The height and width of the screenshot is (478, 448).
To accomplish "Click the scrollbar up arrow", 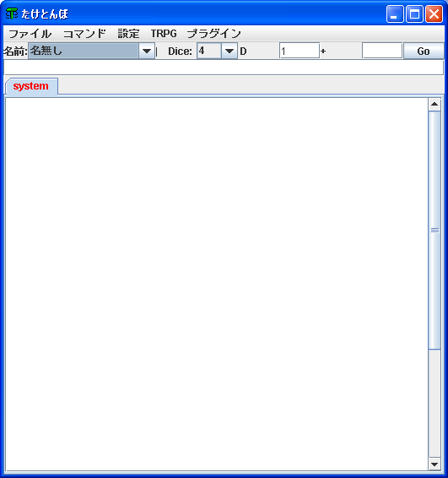I will tap(435, 104).
